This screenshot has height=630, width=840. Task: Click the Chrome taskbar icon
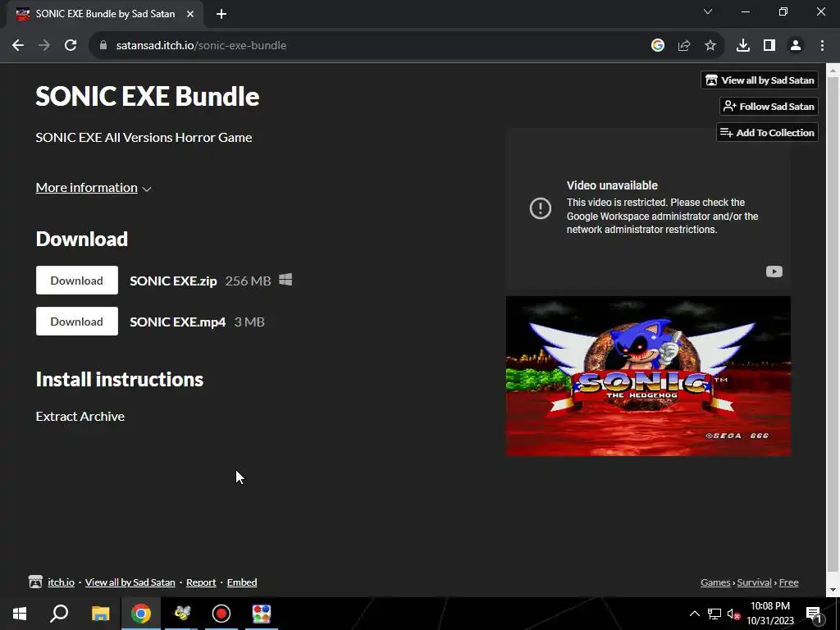[x=141, y=614]
